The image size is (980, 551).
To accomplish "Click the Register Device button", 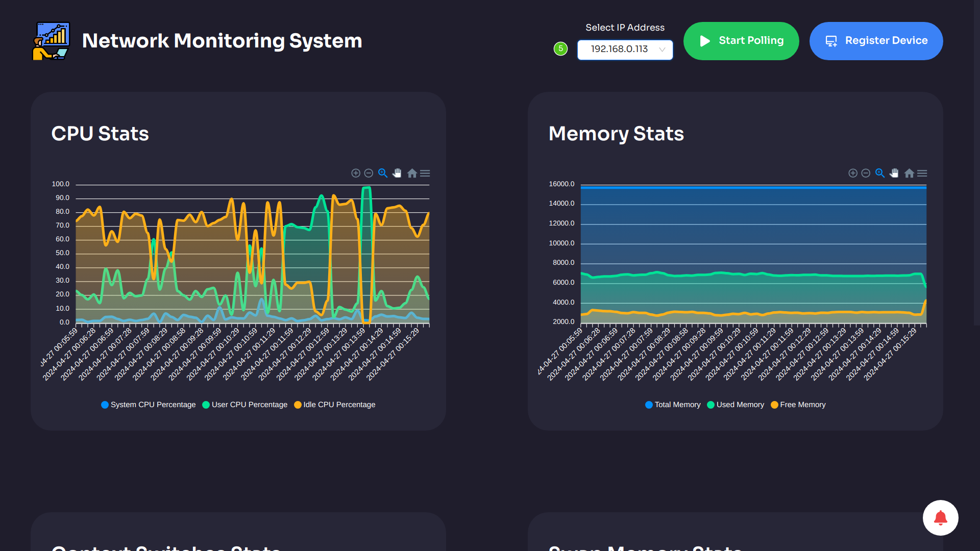I will coord(876,41).
